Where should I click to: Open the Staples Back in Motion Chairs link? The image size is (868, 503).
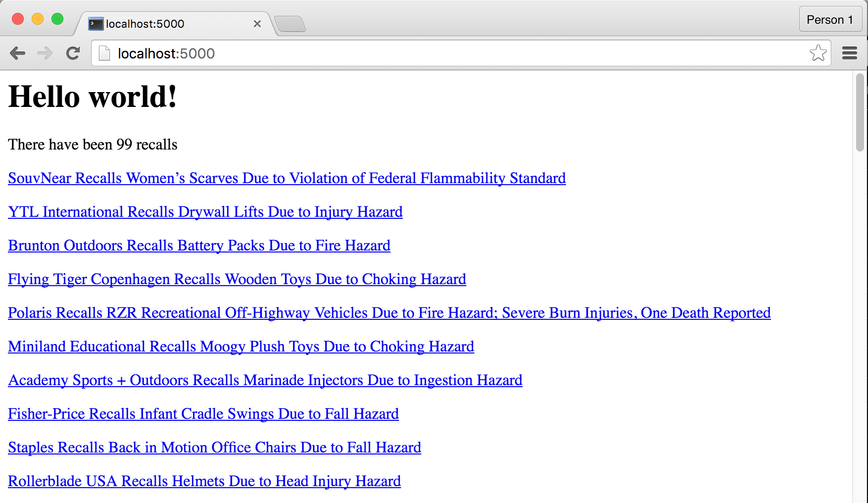(215, 448)
